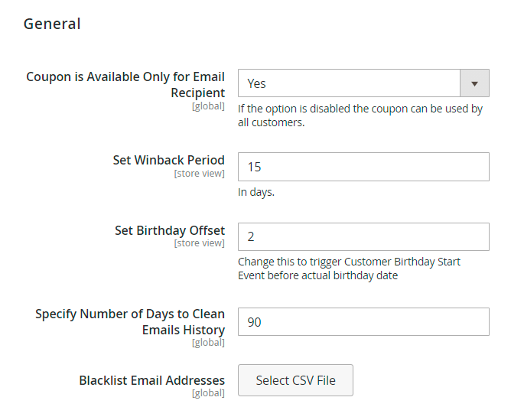Click the [global] scope tag under coupon label
Viewport: 524px width, 420px height.
[208, 106]
